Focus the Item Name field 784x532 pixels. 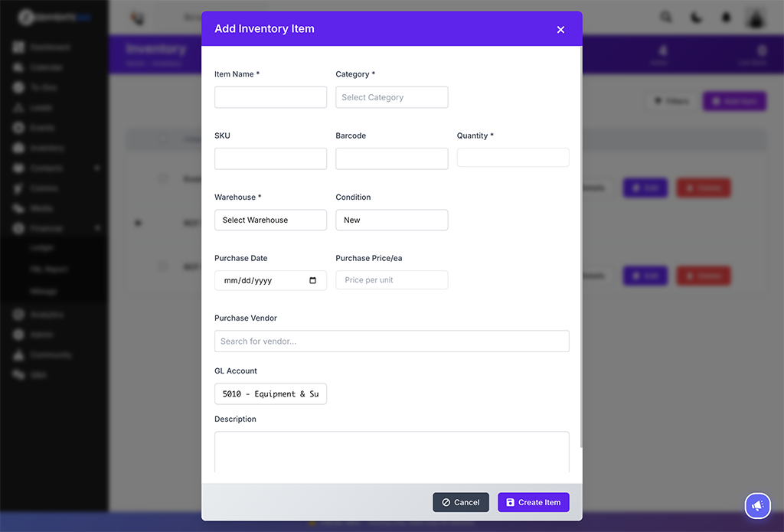[270, 97]
